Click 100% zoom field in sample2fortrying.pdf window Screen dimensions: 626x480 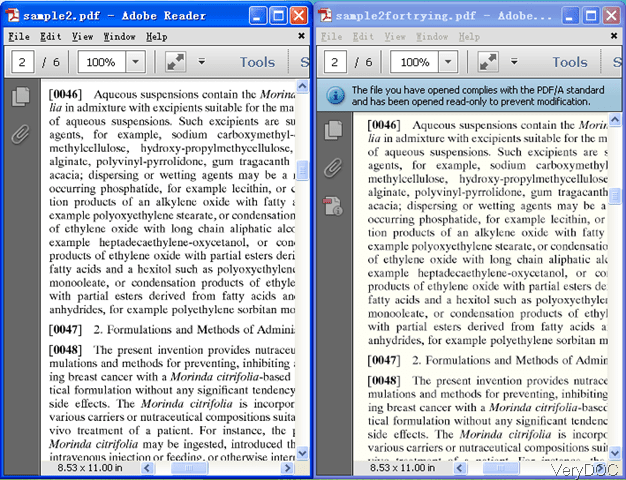(414, 62)
